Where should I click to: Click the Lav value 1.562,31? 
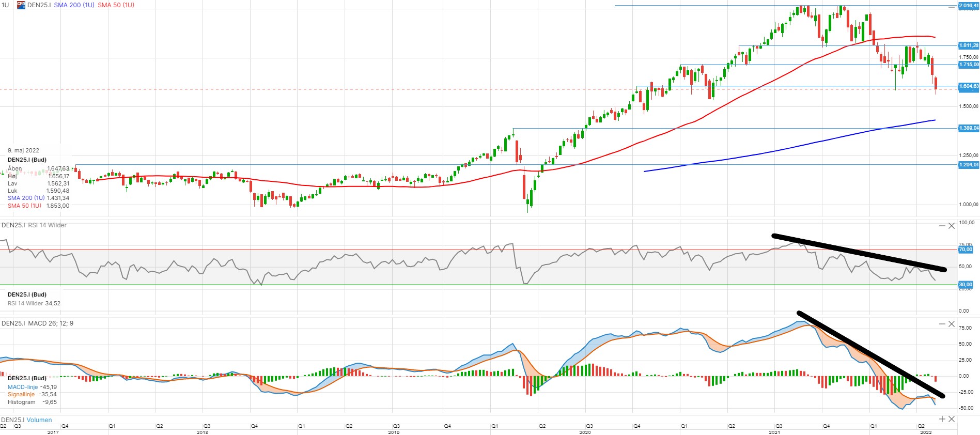[58, 183]
